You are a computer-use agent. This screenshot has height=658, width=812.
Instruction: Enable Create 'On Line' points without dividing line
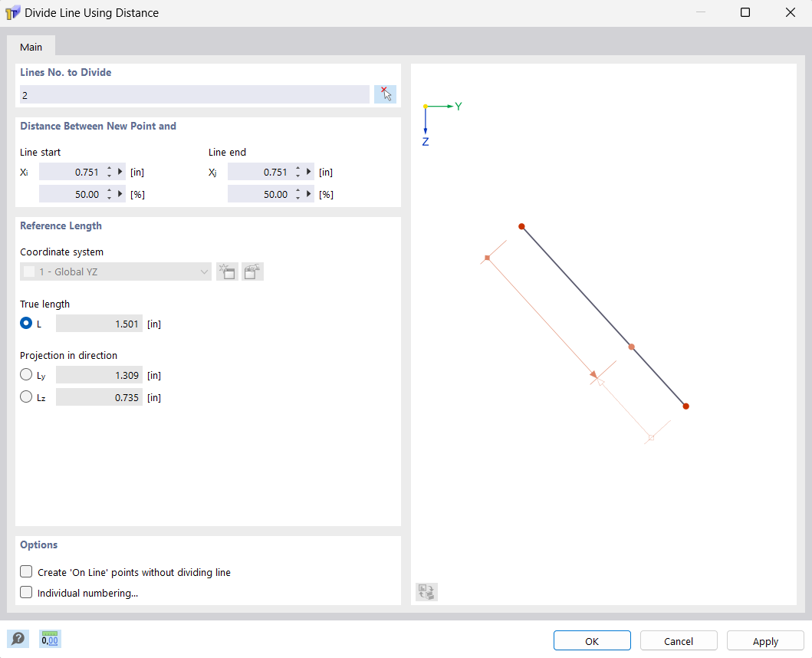tap(25, 571)
